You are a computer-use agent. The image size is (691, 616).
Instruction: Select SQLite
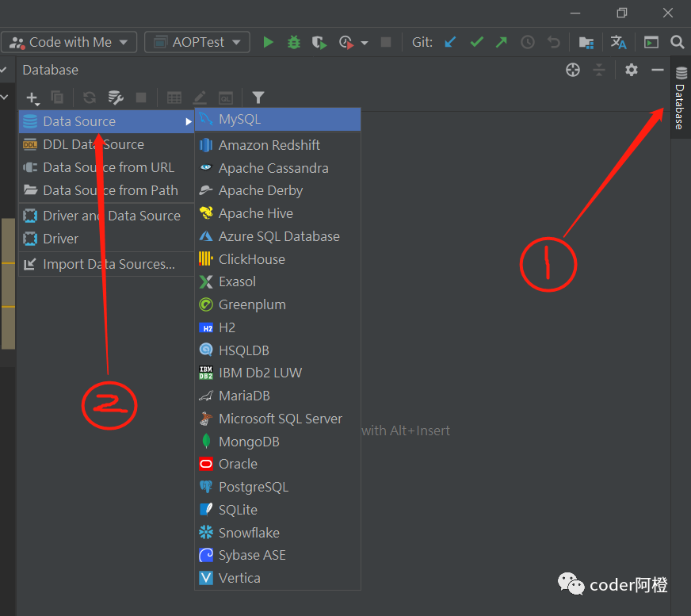[277, 511]
